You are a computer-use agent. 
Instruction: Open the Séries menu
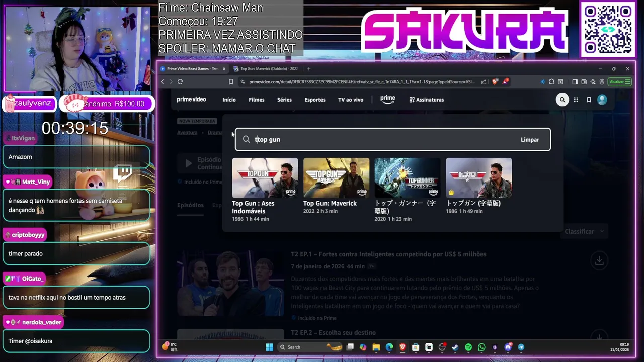(284, 100)
